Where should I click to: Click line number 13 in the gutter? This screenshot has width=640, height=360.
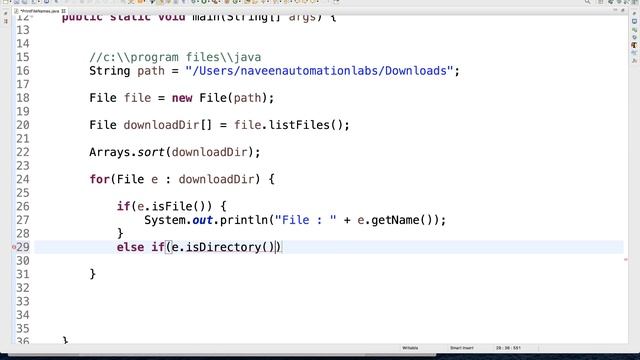(x=23, y=30)
